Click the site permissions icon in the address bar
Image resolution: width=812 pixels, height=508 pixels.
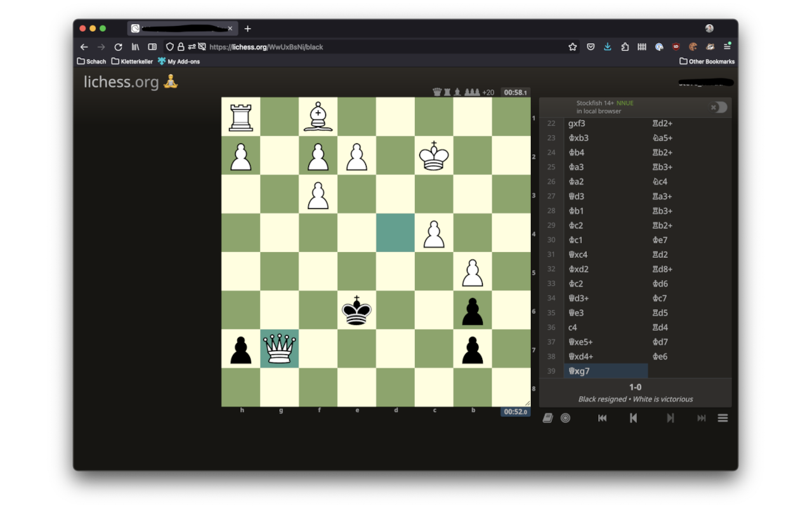pyautogui.click(x=192, y=47)
